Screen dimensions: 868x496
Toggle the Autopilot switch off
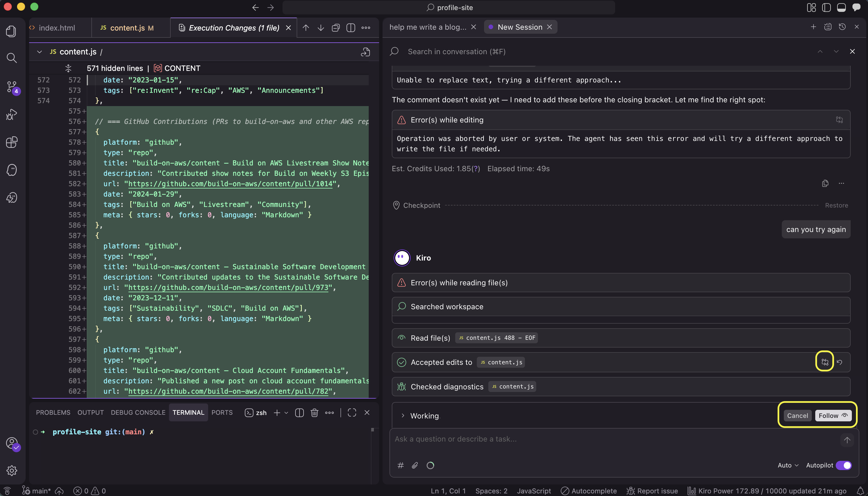click(x=844, y=465)
